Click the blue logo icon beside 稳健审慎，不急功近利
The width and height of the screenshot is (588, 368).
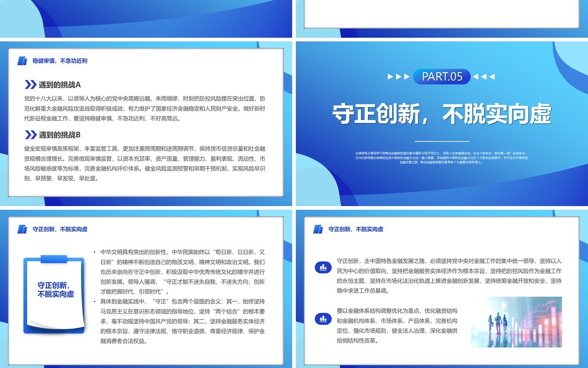(x=22, y=61)
